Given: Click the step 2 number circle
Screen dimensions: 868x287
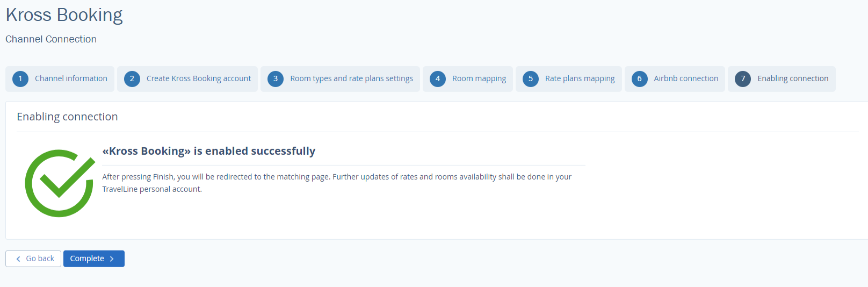Looking at the screenshot, I should [132, 79].
